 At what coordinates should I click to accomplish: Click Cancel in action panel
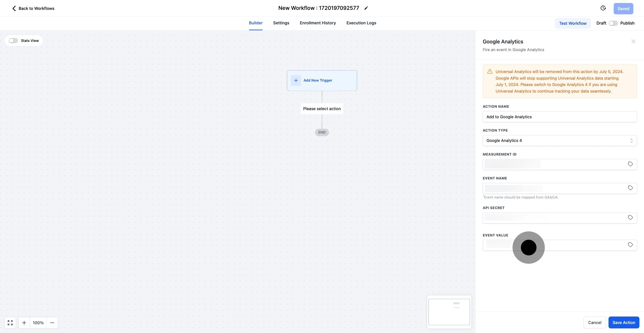click(x=594, y=322)
